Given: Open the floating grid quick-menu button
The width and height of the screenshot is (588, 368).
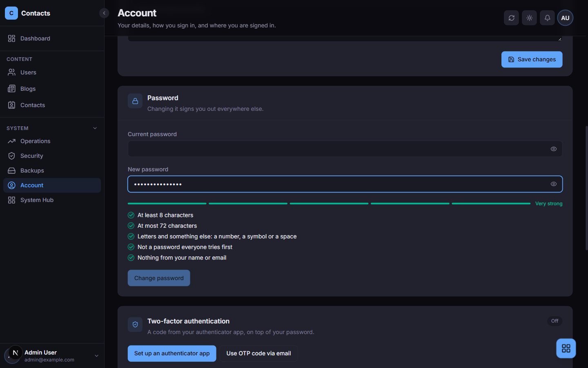Looking at the screenshot, I should pos(566,348).
